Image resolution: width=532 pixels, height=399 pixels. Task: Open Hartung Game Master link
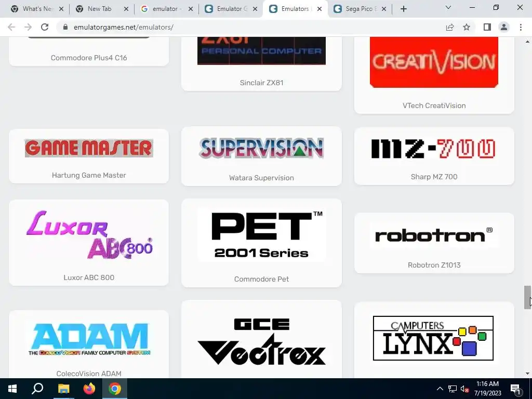coord(89,175)
